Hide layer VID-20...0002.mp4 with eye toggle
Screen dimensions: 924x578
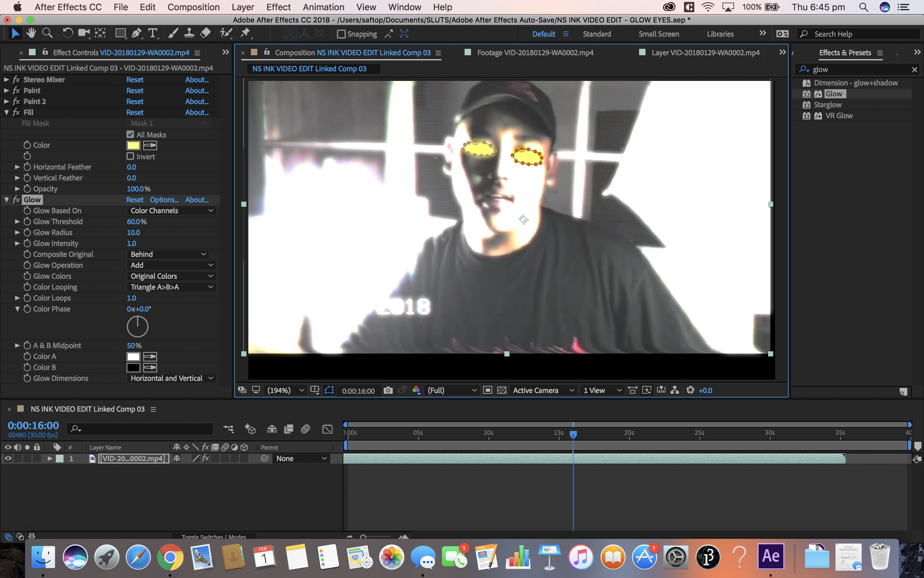click(8, 458)
